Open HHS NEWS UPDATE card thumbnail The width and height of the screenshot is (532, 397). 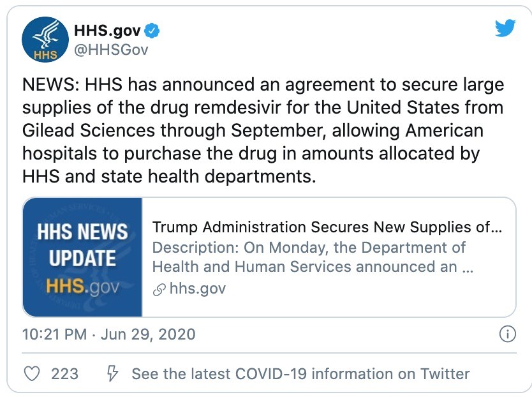82,257
